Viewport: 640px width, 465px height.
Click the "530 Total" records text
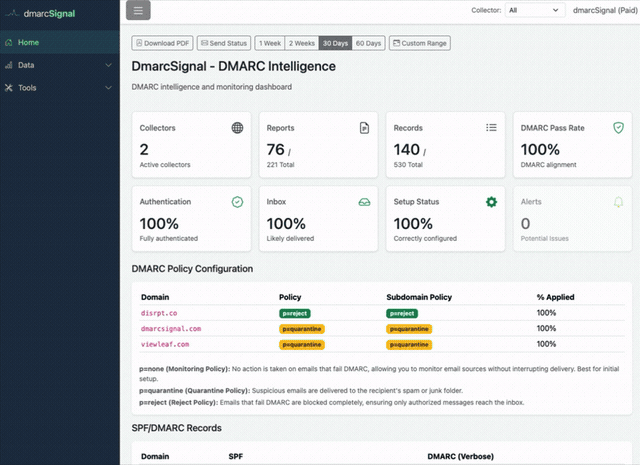408,165
